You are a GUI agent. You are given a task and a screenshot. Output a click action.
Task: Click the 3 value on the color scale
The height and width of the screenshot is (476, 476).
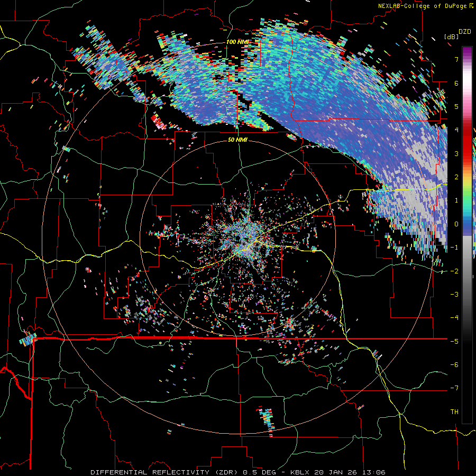point(456,153)
